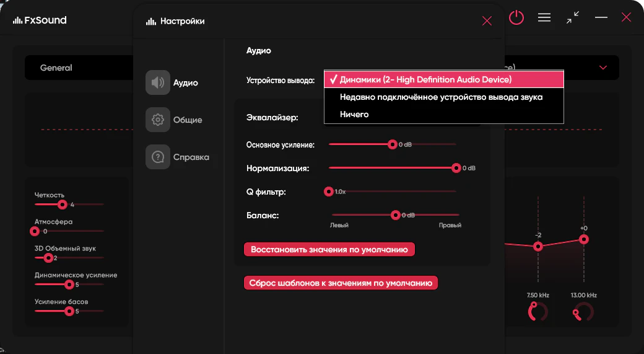Click the Основное усиление slider handle
Screen dimensions: 644x354
(x=392, y=144)
